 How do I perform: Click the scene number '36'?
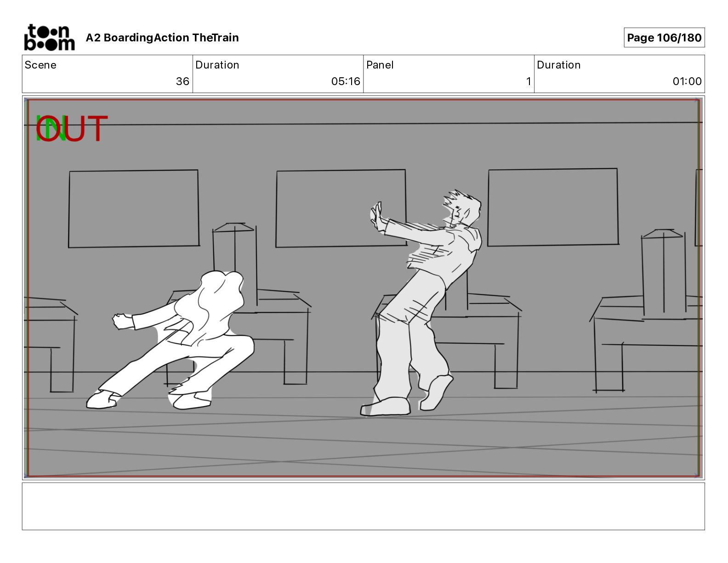182,81
